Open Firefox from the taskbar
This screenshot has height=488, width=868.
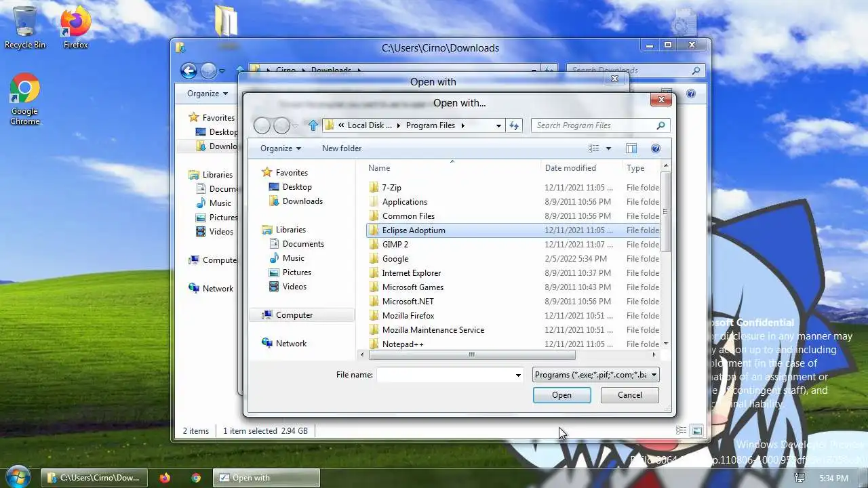tap(165, 478)
